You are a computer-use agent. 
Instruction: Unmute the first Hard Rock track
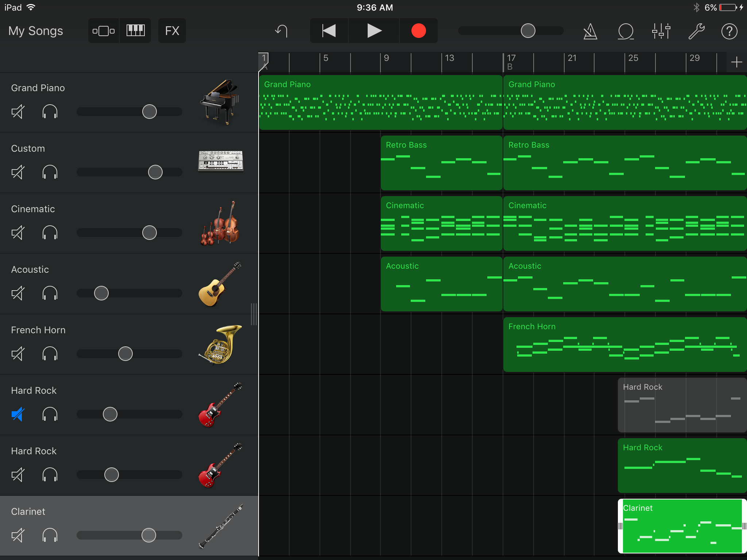click(x=18, y=414)
